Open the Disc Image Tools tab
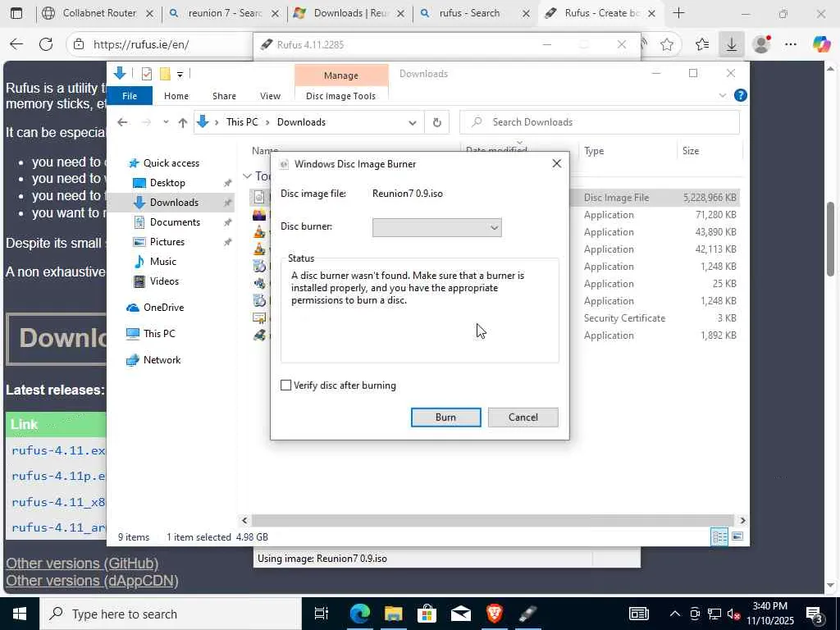The image size is (840, 630). click(340, 96)
